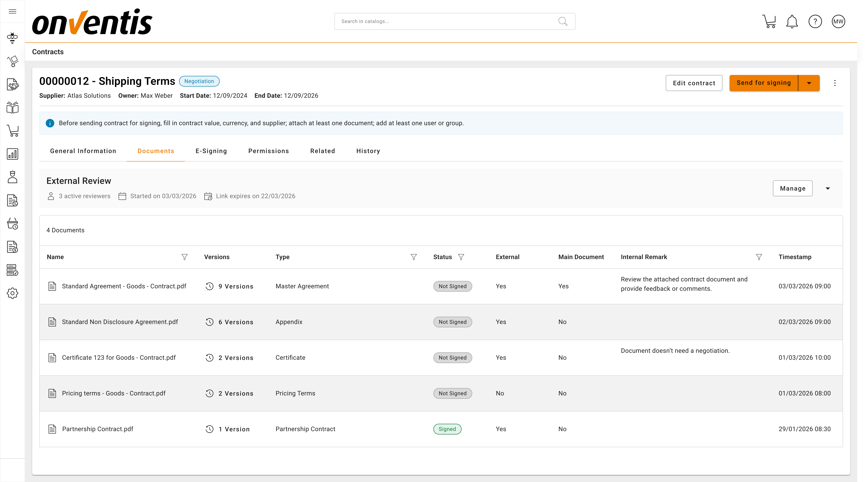Screen dimensions: 868x482
Task: Open the bar chart reports sidebar icon
Action: pos(13,154)
